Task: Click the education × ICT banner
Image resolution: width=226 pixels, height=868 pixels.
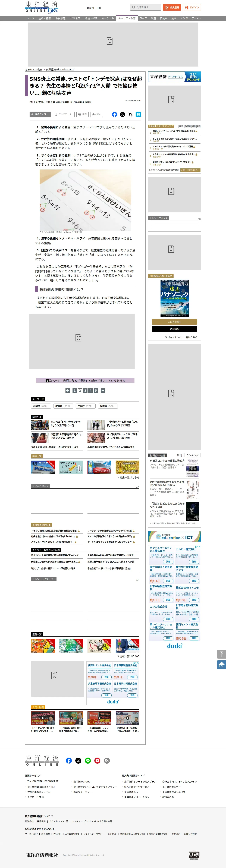Action: 174,536
